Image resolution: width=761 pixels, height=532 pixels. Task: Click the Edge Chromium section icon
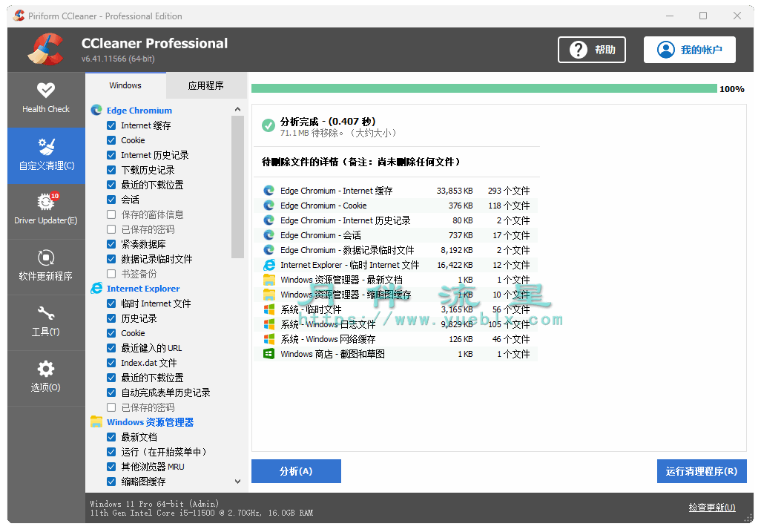(96, 111)
